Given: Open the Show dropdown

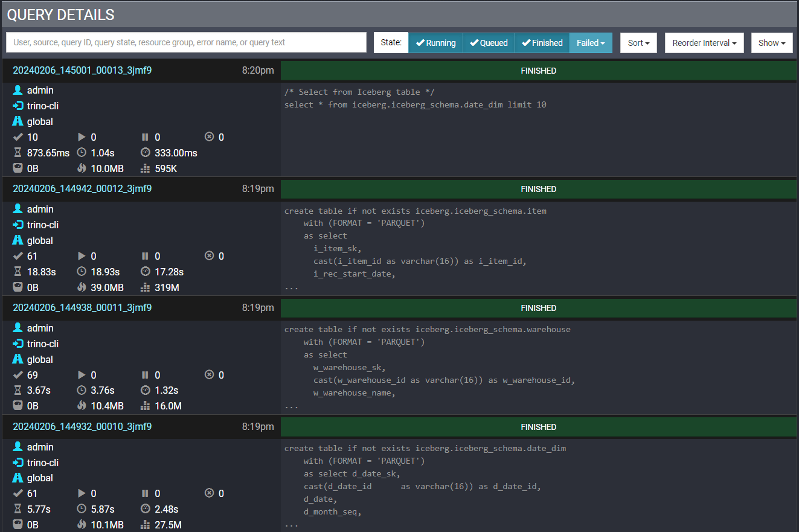Looking at the screenshot, I should click(x=772, y=43).
